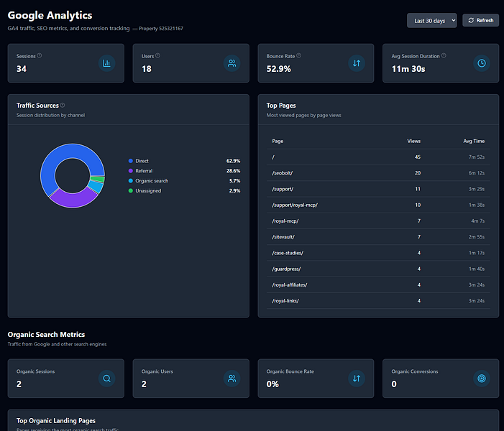The width and height of the screenshot is (504, 431).
Task: Open the Sessions info help icon
Action: click(40, 55)
